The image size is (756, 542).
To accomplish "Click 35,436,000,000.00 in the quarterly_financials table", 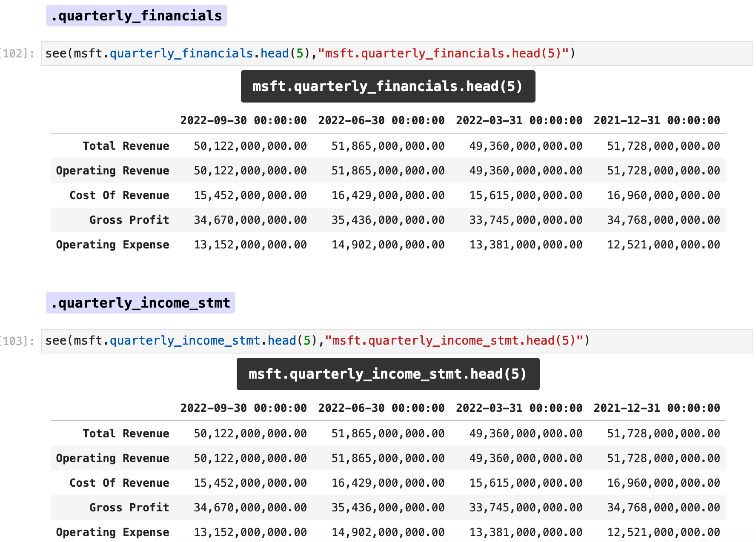I will coord(388,220).
